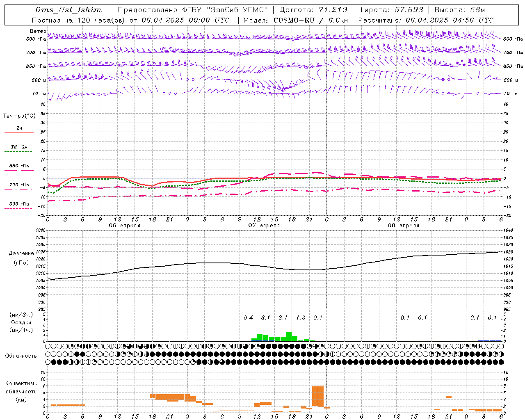The width and height of the screenshot is (525, 420).
Task: Click the Td 2м dew point legend entry
Action: click(x=19, y=147)
